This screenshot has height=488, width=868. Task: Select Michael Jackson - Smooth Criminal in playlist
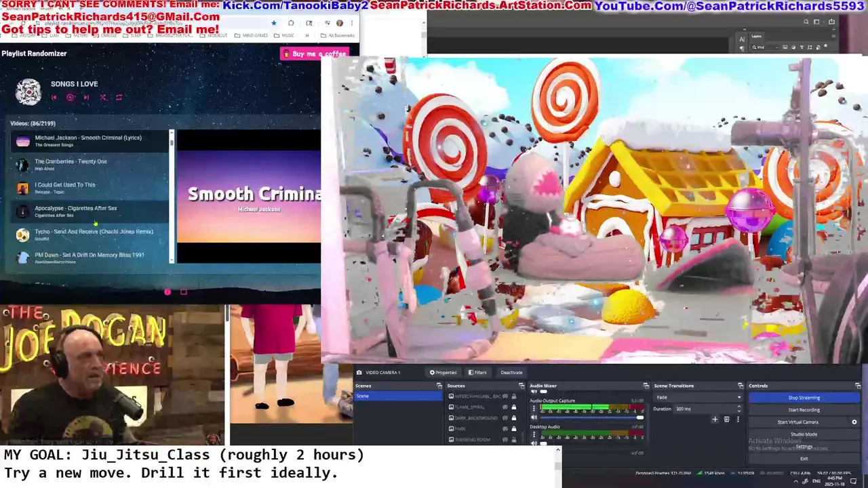(89, 140)
